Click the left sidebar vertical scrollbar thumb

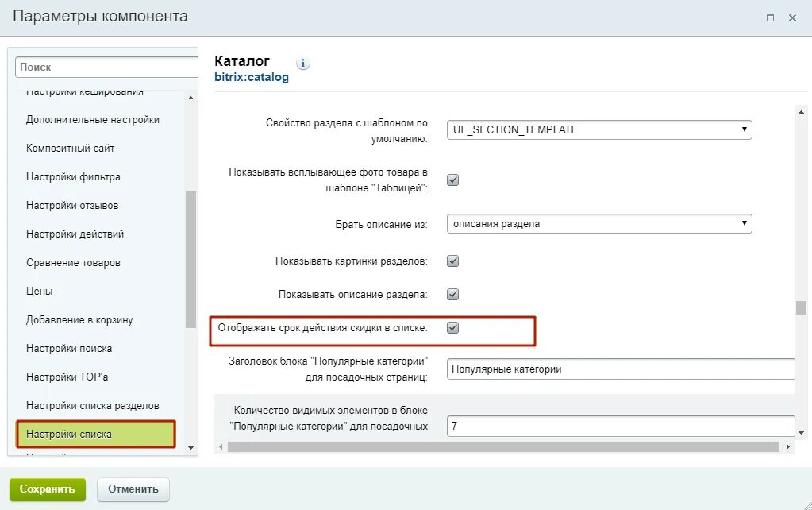click(x=190, y=260)
